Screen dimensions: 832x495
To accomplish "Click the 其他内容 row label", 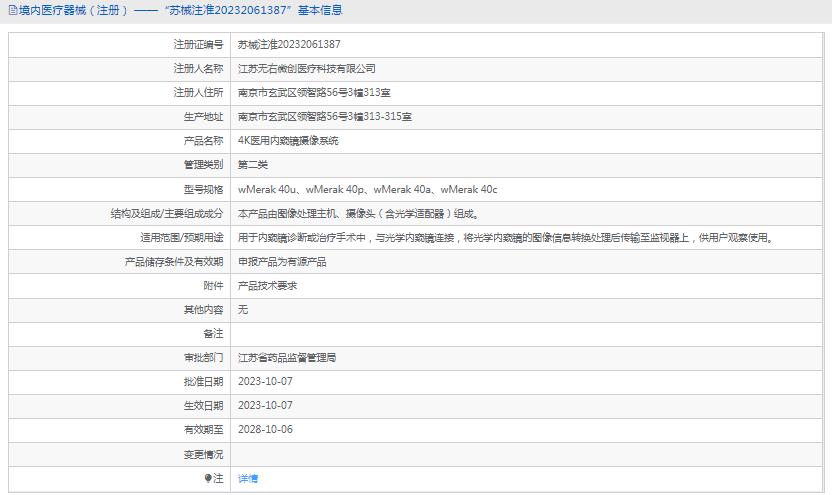I will [203, 309].
